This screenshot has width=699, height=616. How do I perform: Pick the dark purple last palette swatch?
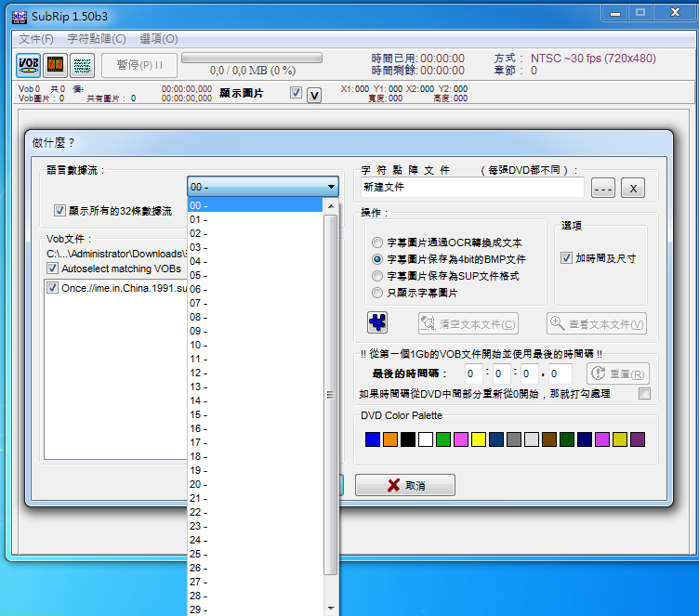point(638,439)
